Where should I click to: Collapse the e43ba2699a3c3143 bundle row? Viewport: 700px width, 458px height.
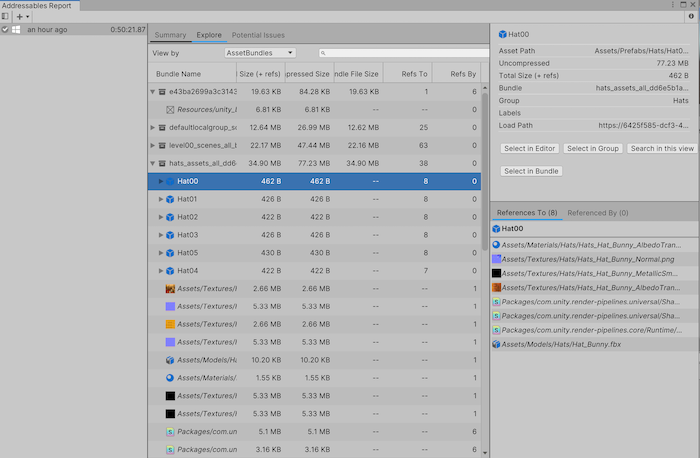(153, 91)
